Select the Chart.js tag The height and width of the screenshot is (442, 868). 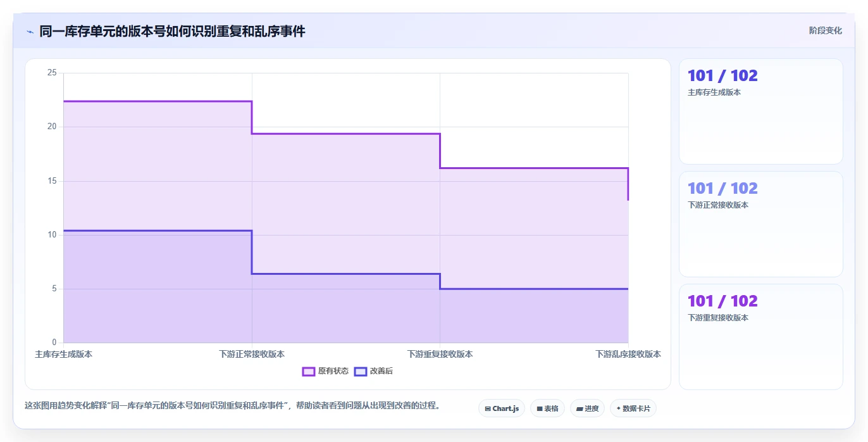point(502,408)
